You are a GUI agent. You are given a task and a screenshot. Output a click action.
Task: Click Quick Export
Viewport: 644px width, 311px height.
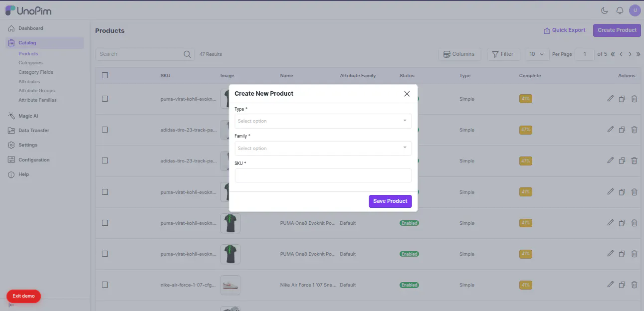(565, 30)
